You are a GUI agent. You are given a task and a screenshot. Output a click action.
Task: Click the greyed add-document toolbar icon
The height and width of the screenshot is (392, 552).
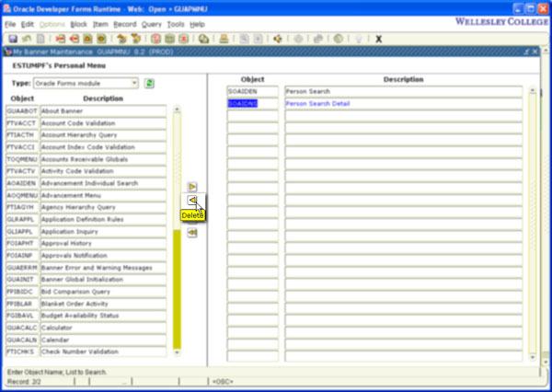[258, 39]
